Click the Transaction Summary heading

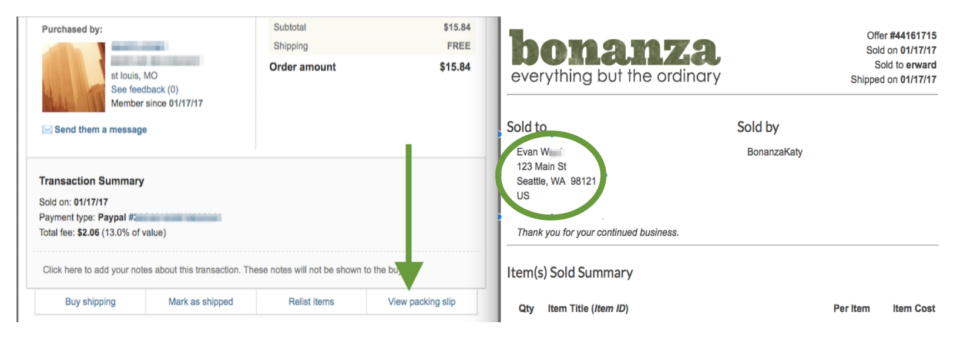coord(92,181)
